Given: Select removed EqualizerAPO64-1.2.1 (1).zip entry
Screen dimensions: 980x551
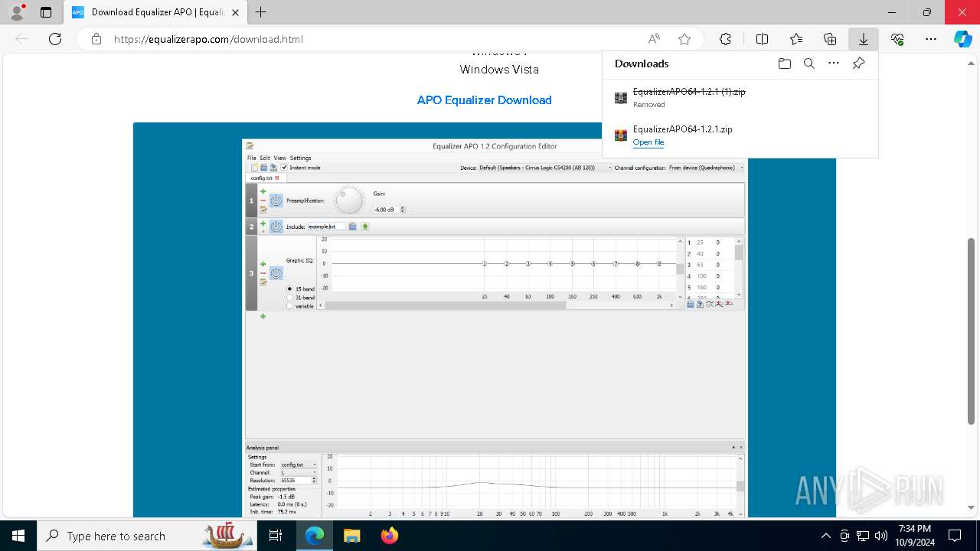Looking at the screenshot, I should pyautogui.click(x=740, y=98).
